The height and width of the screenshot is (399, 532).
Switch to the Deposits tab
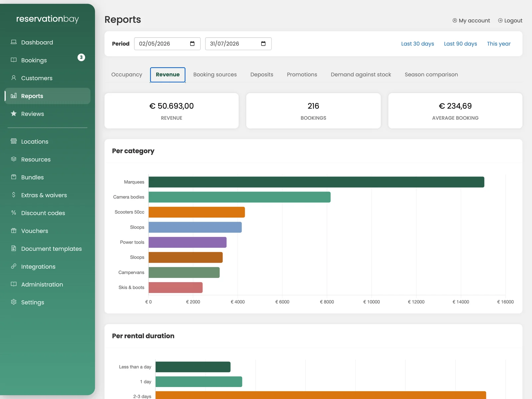pyautogui.click(x=262, y=74)
